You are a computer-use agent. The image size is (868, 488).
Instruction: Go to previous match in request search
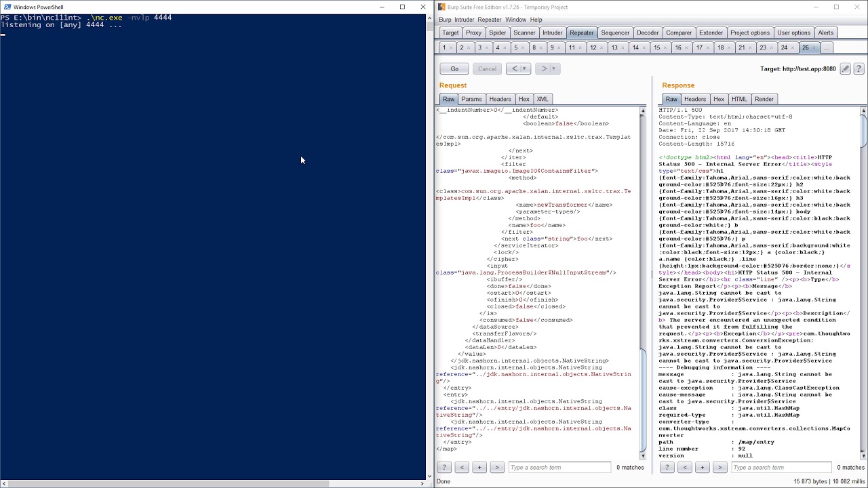tap(462, 467)
